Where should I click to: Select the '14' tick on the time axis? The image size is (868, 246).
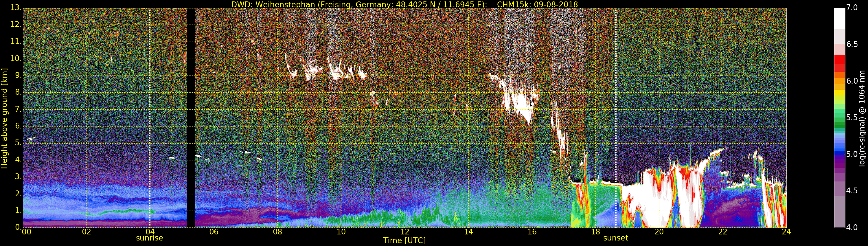[x=468, y=232]
